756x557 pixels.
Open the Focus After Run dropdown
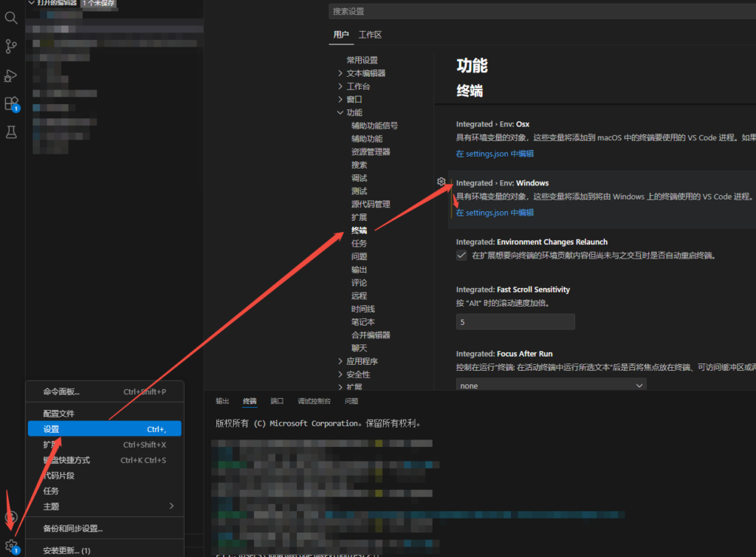(x=551, y=386)
